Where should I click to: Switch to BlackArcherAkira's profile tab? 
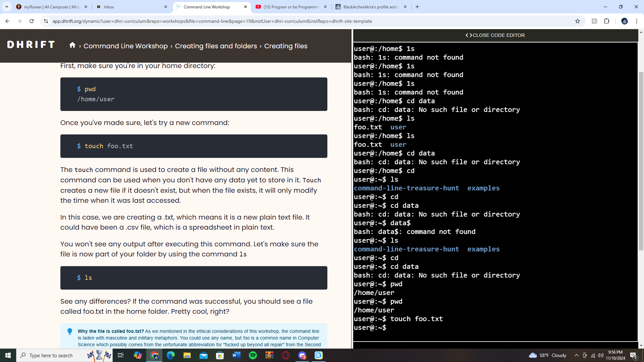pyautogui.click(x=371, y=7)
